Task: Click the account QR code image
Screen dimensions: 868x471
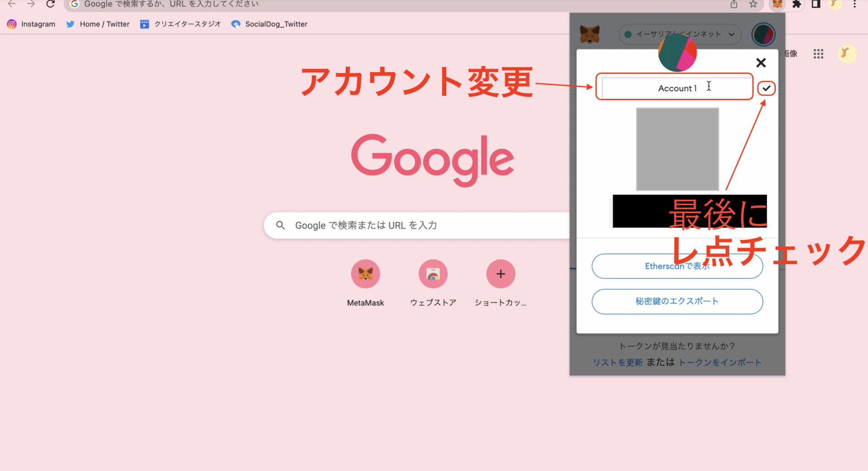Action: point(677,149)
